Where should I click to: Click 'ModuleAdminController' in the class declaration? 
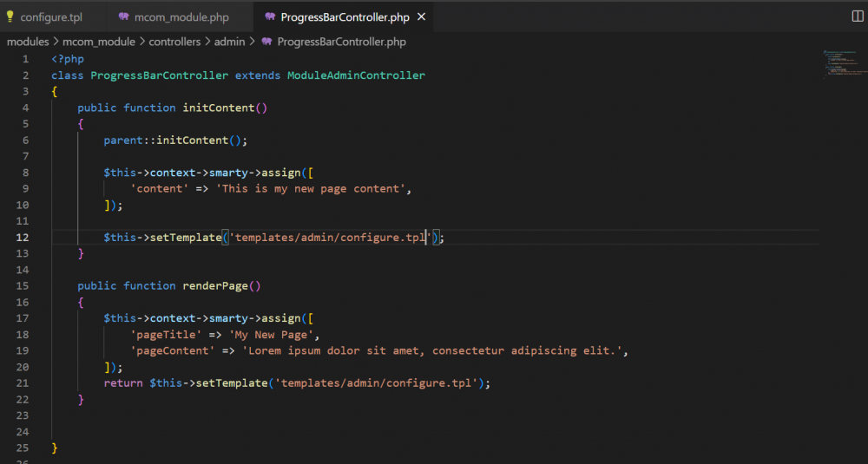[x=356, y=75]
